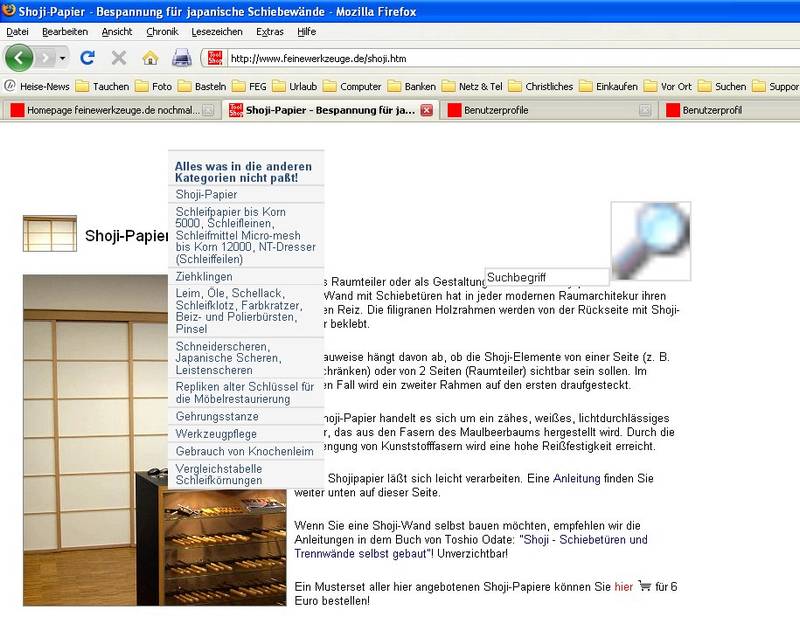Open Schleifpapier bis Korn 5000 entry
Viewport: 800px width, 638px height.
click(246, 235)
